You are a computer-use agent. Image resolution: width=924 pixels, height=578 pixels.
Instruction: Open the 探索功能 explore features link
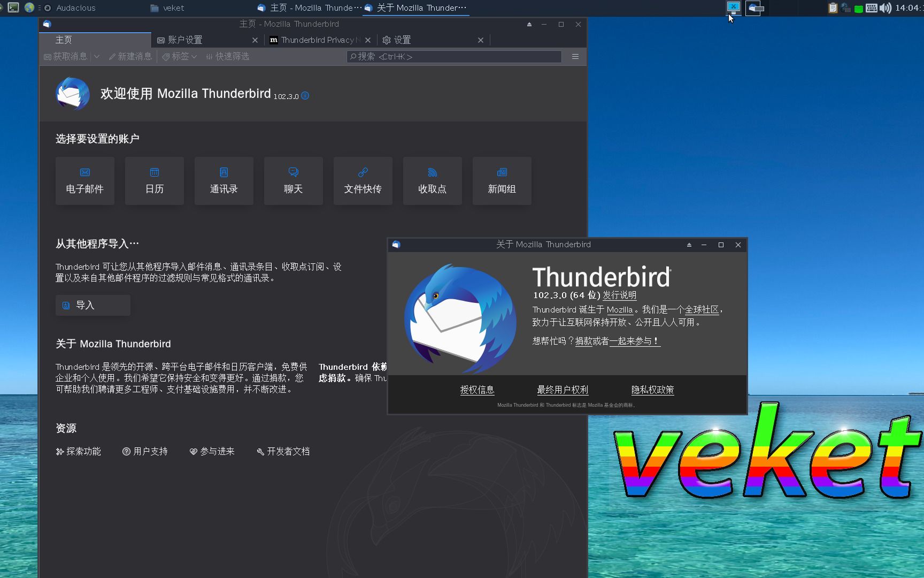tap(79, 452)
